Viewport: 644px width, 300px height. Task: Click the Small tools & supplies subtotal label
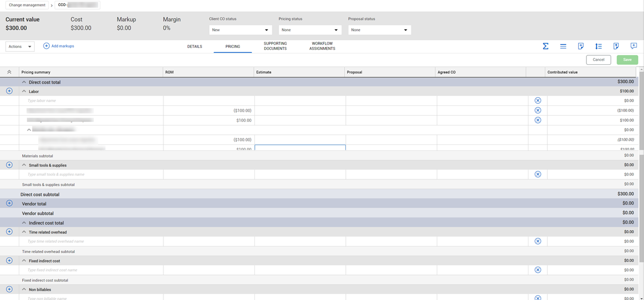click(49, 185)
